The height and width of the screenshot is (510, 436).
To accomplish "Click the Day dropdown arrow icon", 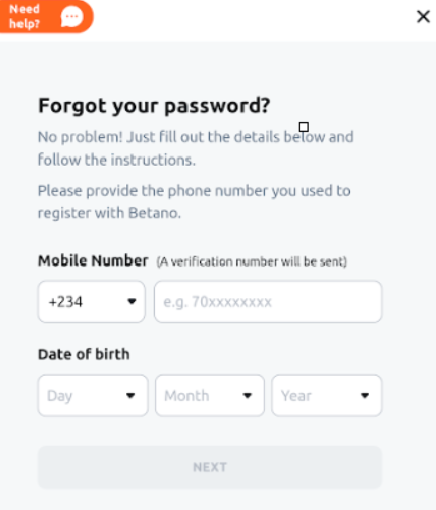I will click(131, 396).
